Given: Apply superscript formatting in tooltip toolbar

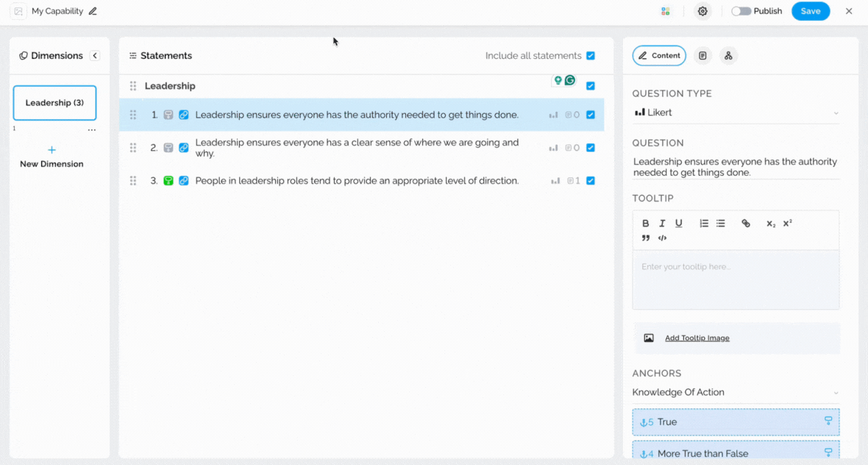Looking at the screenshot, I should [x=787, y=223].
